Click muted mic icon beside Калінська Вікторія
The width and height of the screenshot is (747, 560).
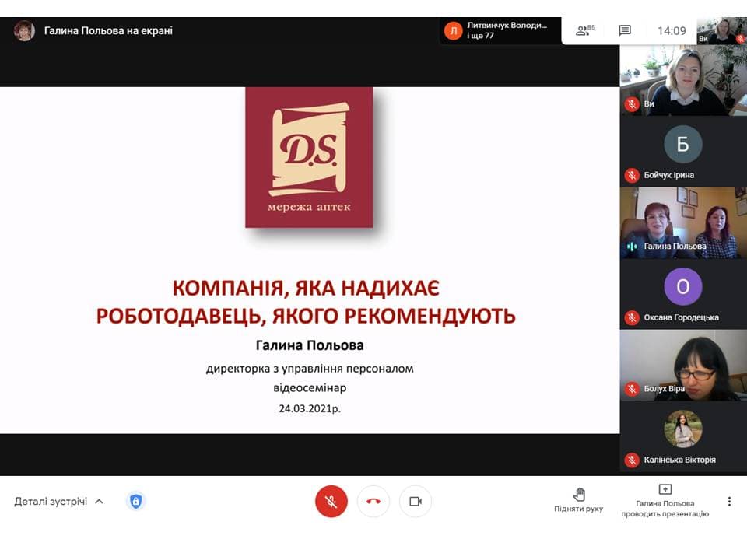point(632,460)
